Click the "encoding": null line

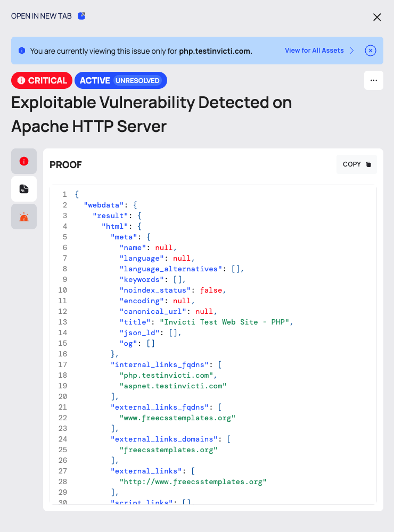point(157,301)
